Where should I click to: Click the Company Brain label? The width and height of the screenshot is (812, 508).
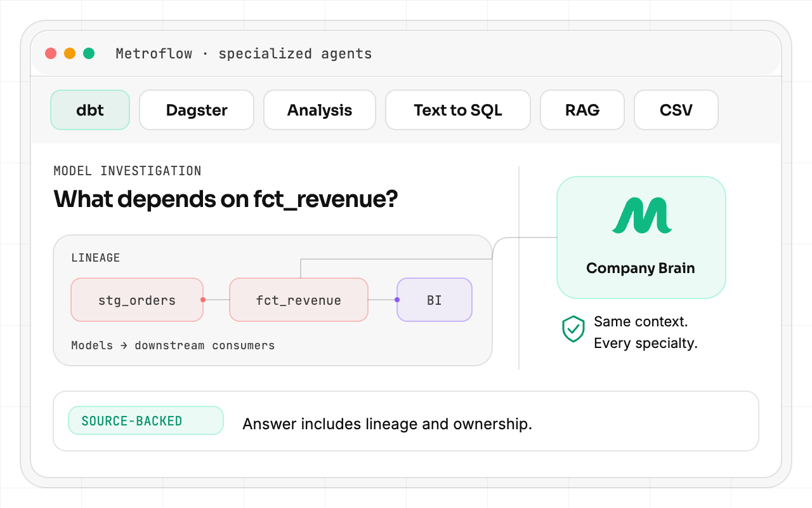[641, 268]
